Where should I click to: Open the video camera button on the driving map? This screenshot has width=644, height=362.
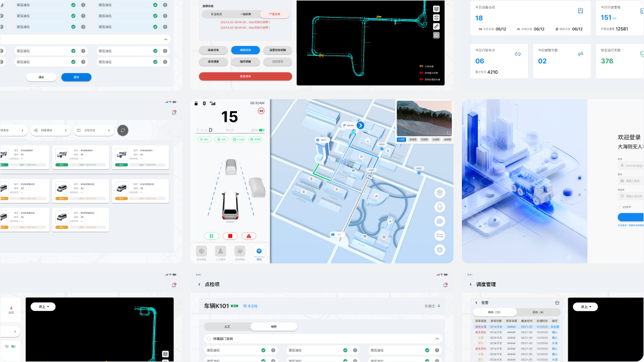(x=440, y=221)
